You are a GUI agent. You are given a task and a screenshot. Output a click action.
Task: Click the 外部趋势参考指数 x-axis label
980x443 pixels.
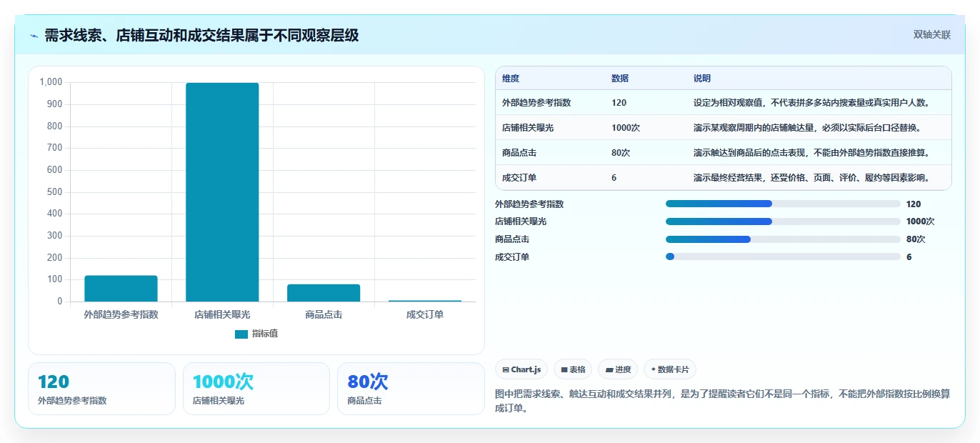121,314
